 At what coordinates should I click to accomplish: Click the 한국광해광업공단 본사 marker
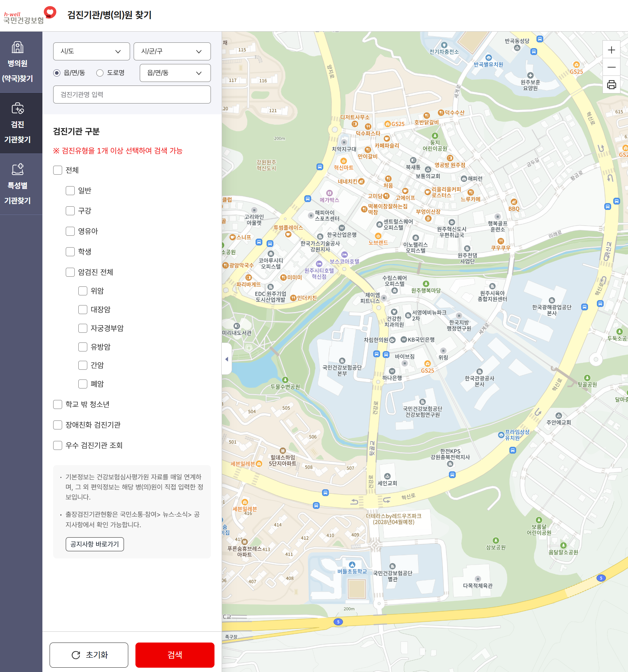(x=552, y=300)
